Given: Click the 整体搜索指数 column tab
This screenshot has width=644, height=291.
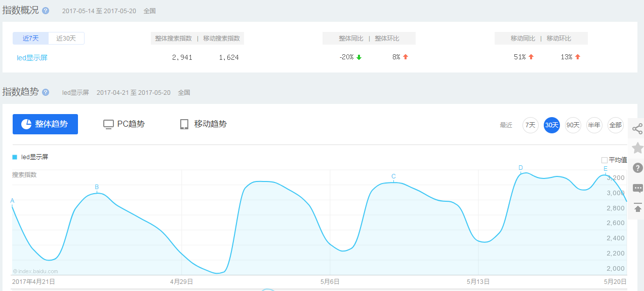Looking at the screenshot, I should (174, 39).
